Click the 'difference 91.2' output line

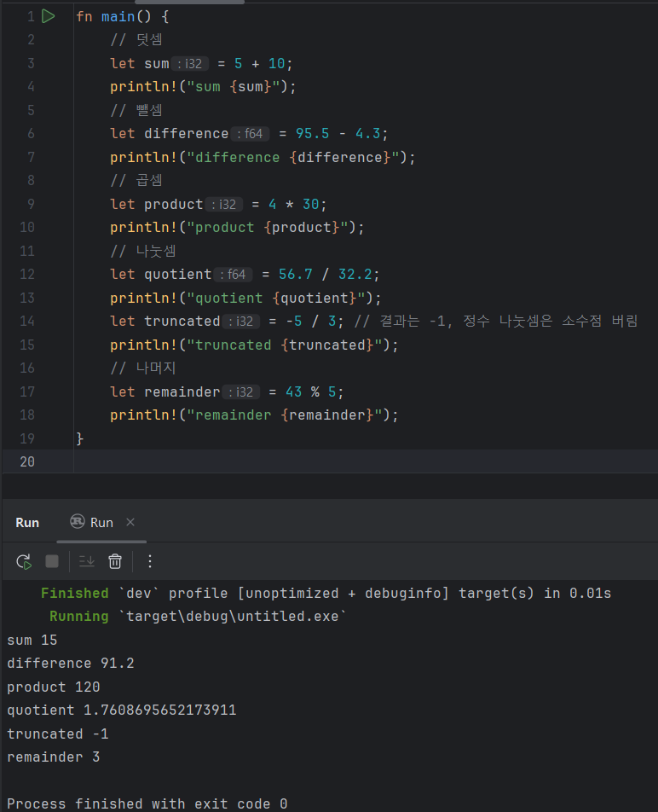pyautogui.click(x=71, y=664)
